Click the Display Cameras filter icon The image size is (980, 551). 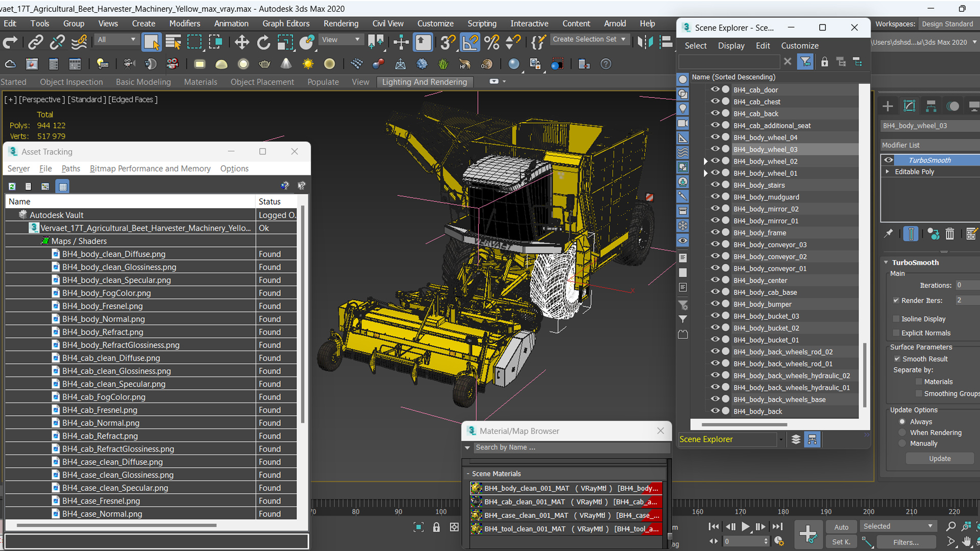click(682, 123)
